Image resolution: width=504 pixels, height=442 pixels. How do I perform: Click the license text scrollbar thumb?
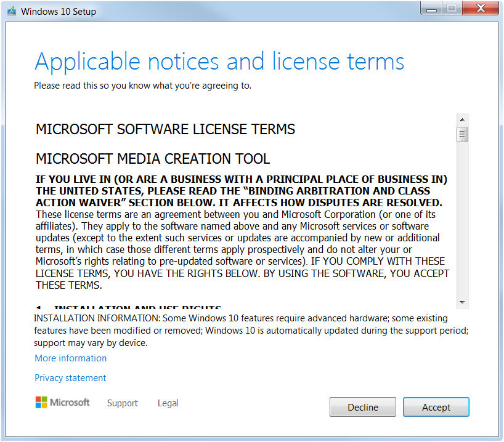462,134
